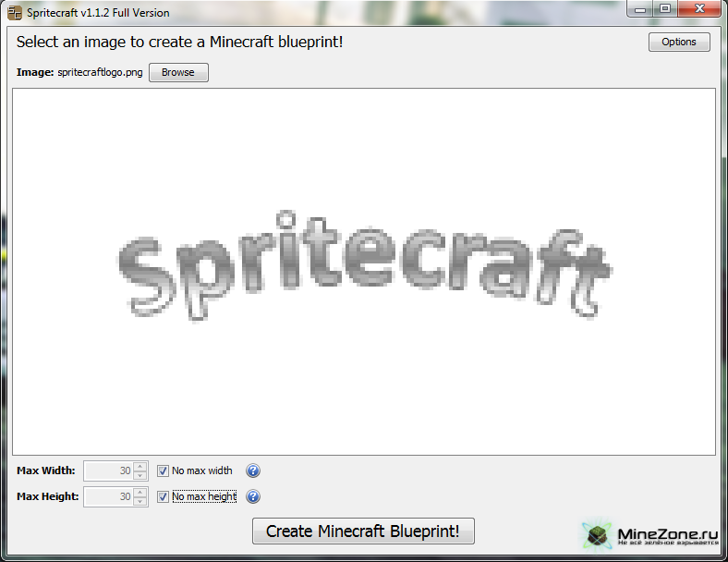Click into the Max Height number field
Screen dimensions: 728x562
tap(108, 497)
